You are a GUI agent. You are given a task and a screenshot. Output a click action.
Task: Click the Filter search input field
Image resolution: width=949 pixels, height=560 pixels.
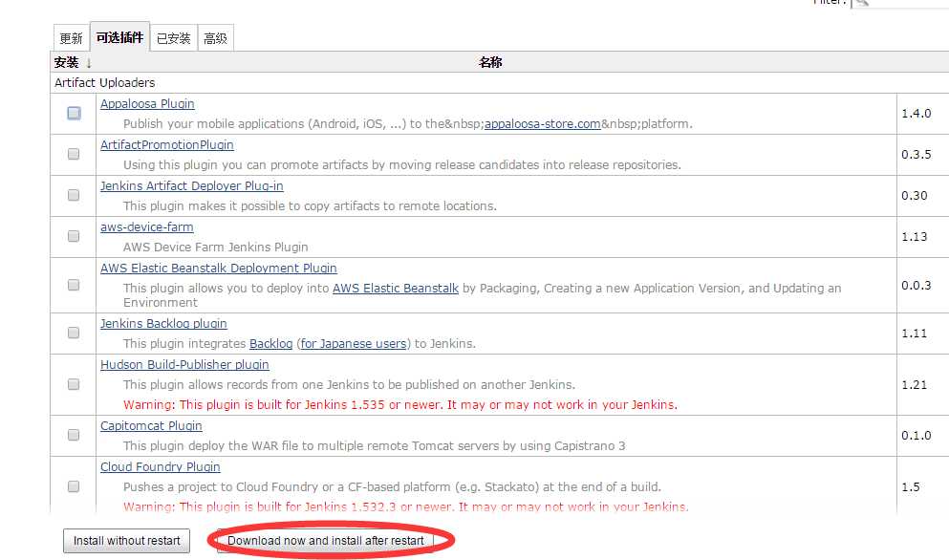(x=902, y=3)
